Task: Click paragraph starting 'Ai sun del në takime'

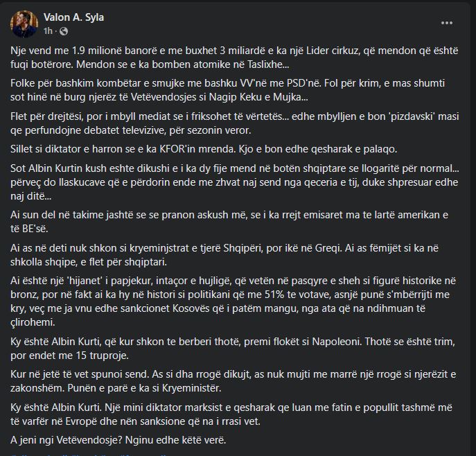Action: [x=229, y=222]
